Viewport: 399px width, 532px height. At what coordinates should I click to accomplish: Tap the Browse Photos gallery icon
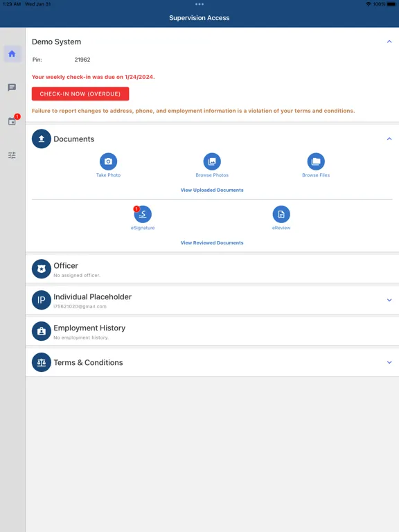212,161
